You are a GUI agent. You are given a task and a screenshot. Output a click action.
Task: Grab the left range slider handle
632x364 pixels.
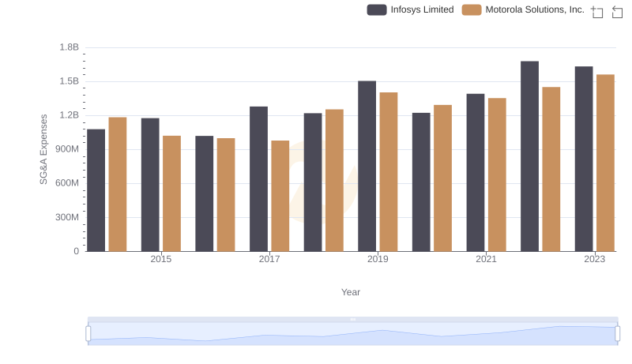click(88, 333)
